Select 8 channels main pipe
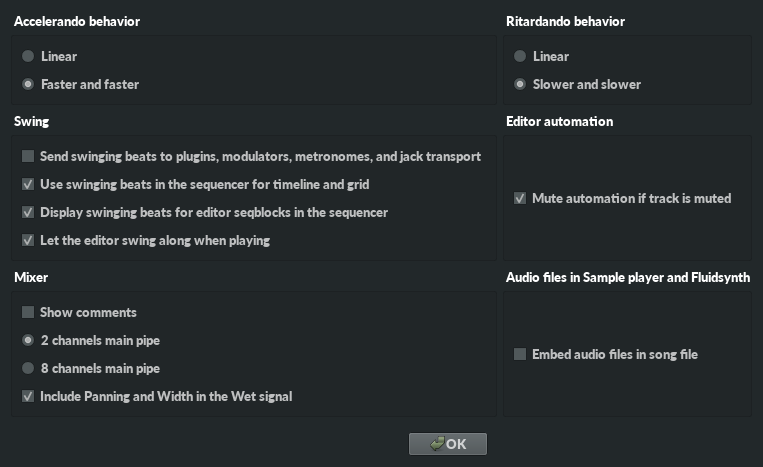 [x=28, y=368]
